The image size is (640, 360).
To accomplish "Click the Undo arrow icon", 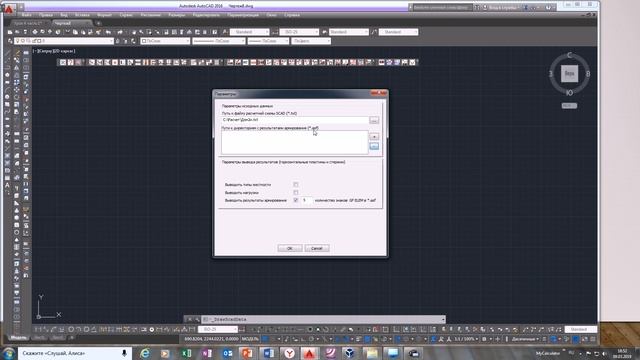I will (108, 32).
